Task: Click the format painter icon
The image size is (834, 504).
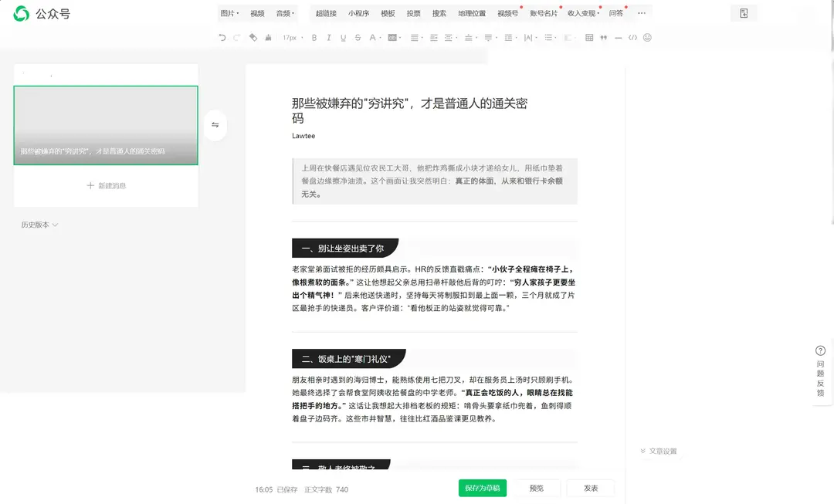Action: point(252,37)
